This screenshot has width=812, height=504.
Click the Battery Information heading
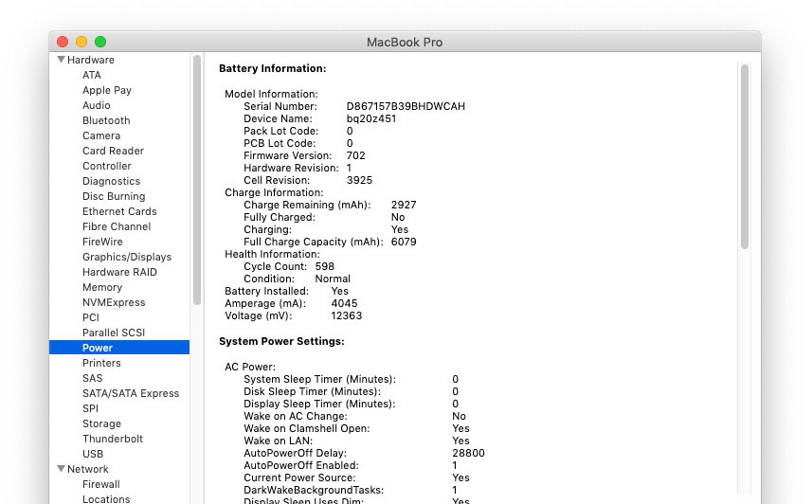(x=272, y=68)
